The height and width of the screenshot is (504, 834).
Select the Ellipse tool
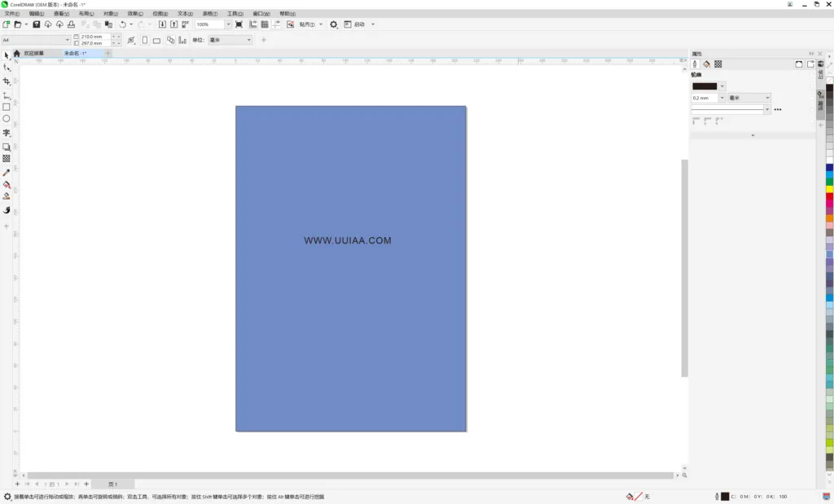click(7, 119)
